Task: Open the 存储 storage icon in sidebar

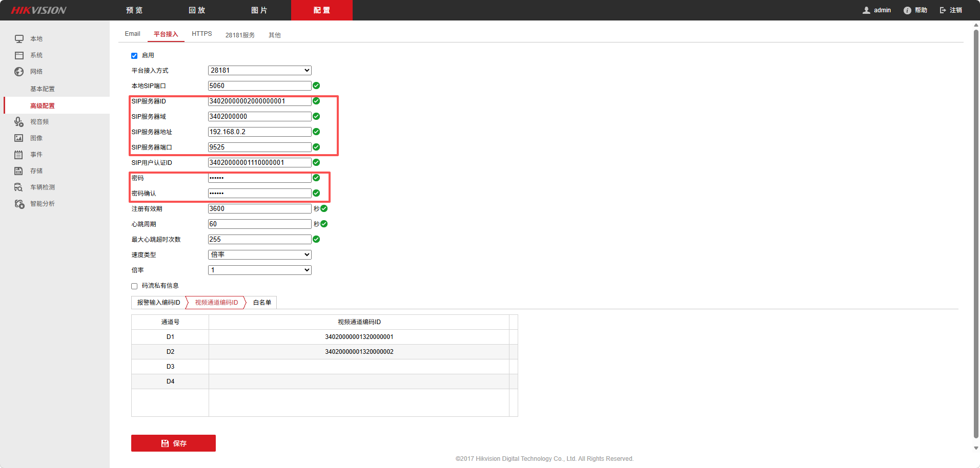Action: (x=19, y=171)
